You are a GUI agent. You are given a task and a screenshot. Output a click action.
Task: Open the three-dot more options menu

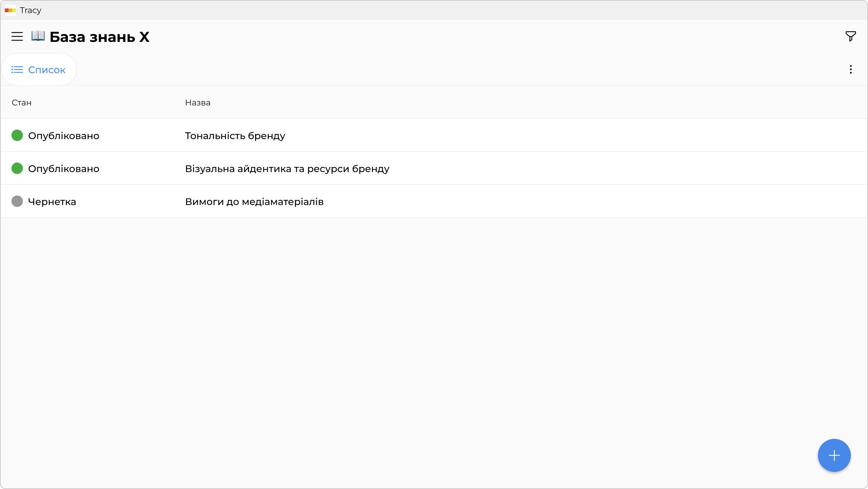pyautogui.click(x=850, y=70)
